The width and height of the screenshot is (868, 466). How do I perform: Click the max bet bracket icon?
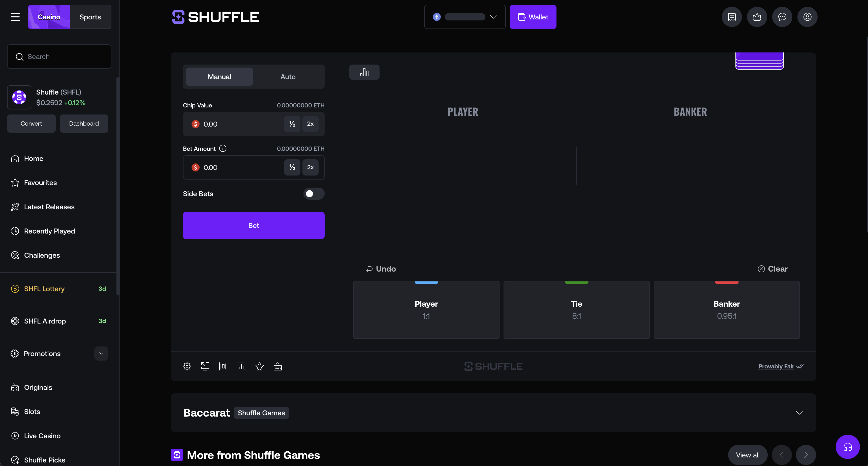click(223, 366)
